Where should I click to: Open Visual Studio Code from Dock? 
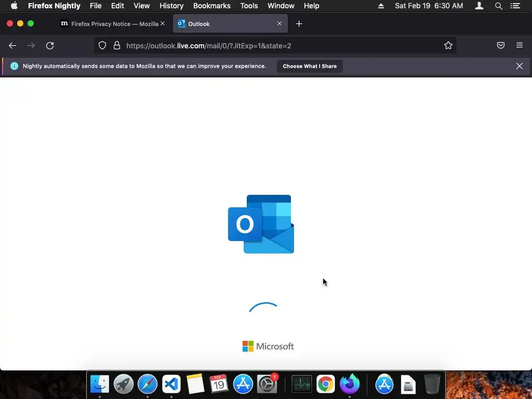pyautogui.click(x=171, y=384)
